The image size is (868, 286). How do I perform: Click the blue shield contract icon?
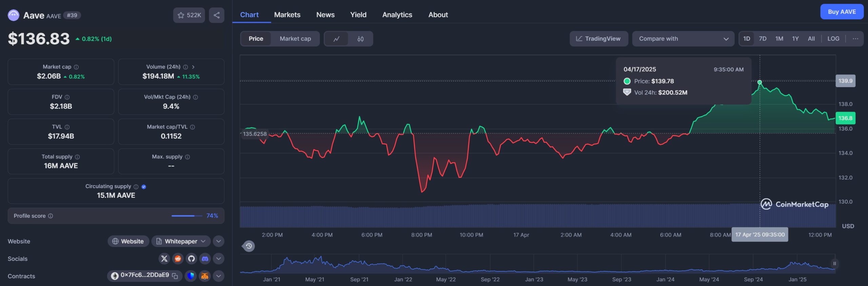pos(191,276)
